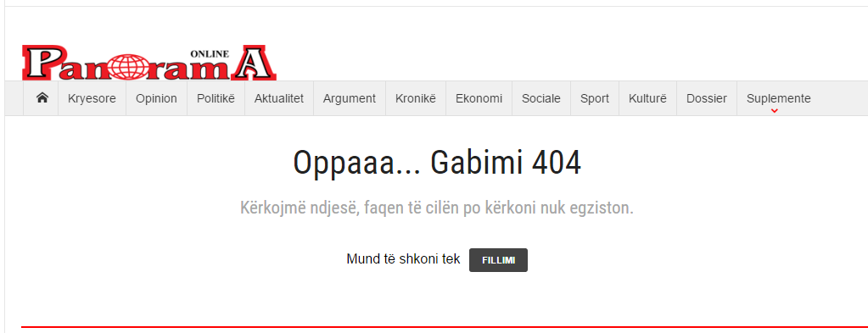The image size is (868, 333).
Task: Open the Dossier menu item
Action: click(706, 98)
